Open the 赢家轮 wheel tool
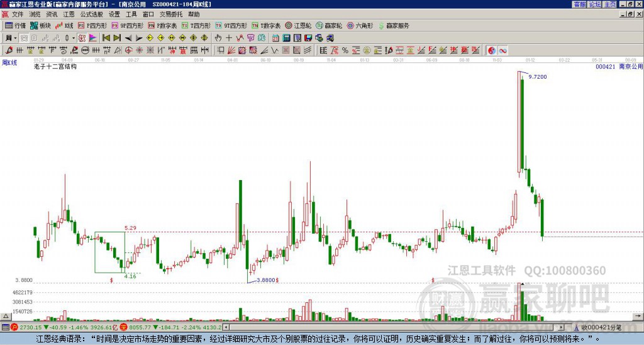The width and height of the screenshot is (644, 345). click(329, 25)
